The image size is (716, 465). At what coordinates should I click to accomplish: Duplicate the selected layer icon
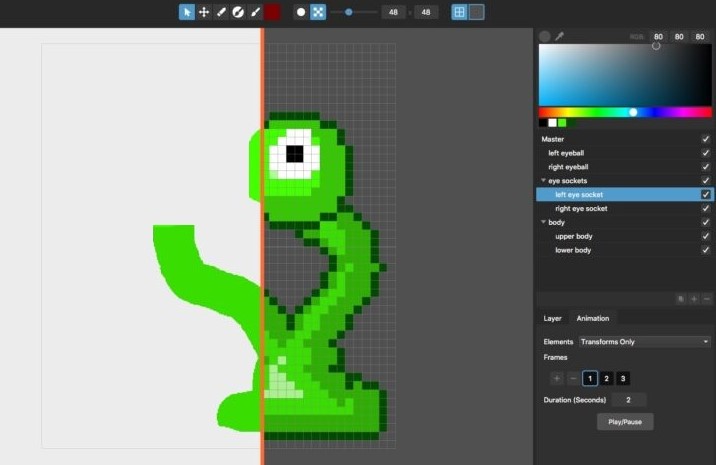681,299
